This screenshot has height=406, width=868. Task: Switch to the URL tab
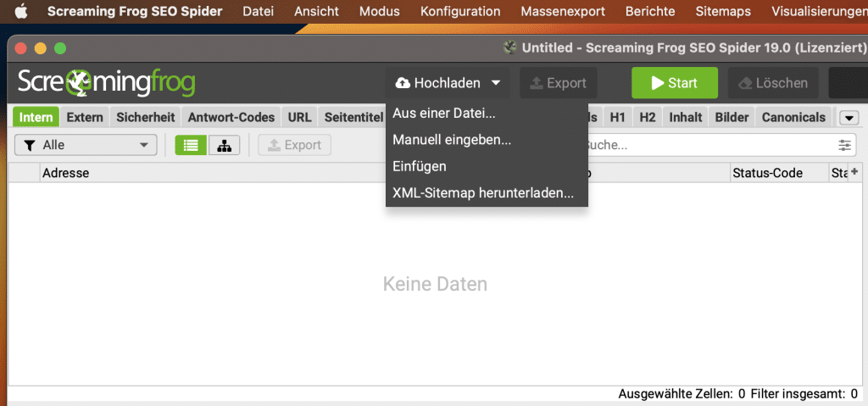pos(299,118)
